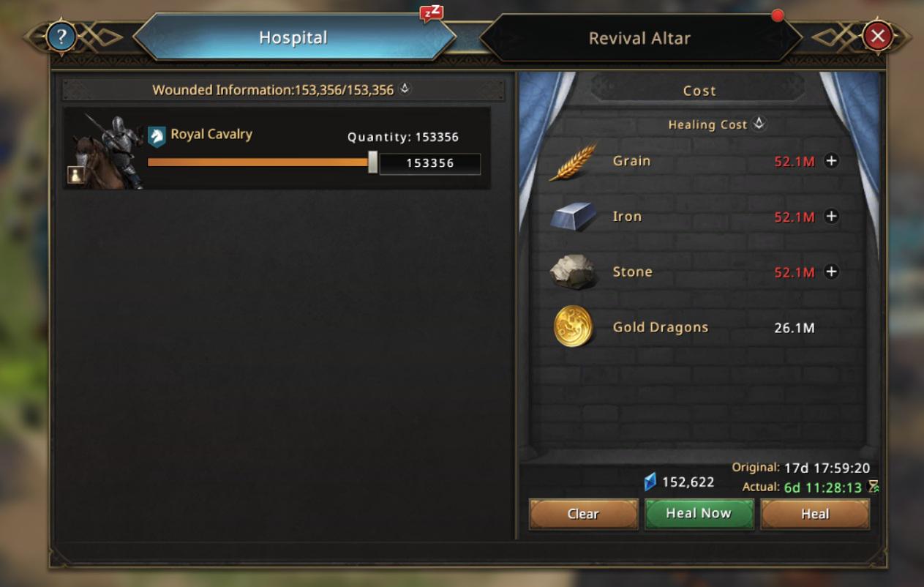
Task: Click the plus icon beside Grain cost
Action: [831, 160]
